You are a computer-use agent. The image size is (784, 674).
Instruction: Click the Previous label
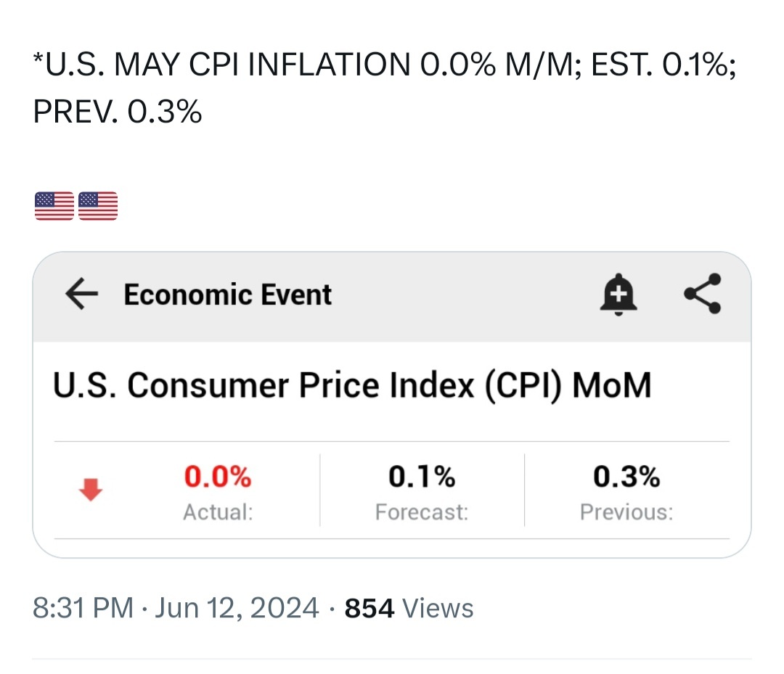(626, 512)
